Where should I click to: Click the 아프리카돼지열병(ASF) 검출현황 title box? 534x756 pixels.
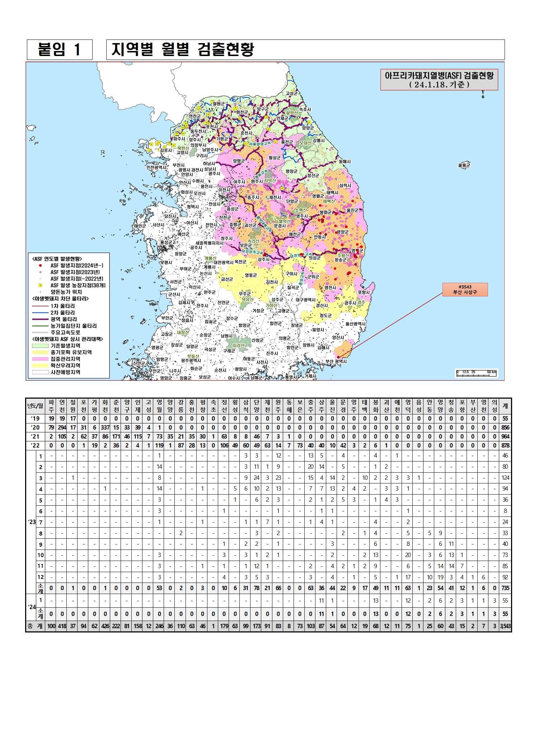[x=439, y=80]
